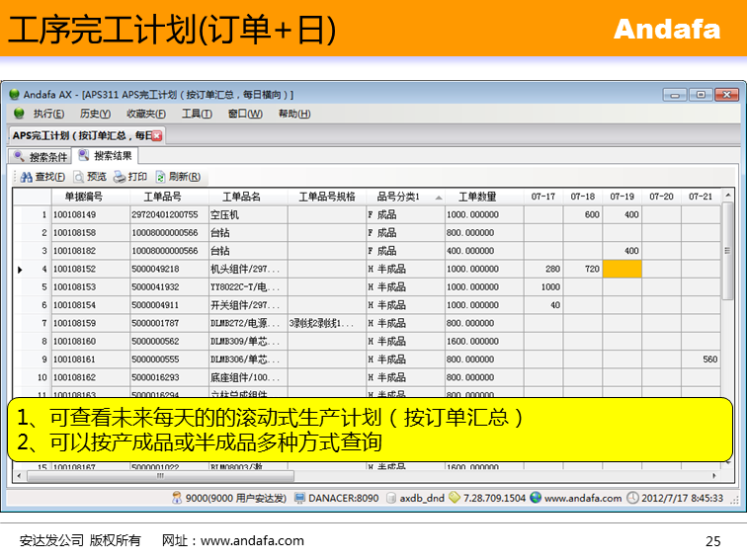Click the vertical scrollbar down arrow
The width and height of the screenshot is (747, 560).
728,463
